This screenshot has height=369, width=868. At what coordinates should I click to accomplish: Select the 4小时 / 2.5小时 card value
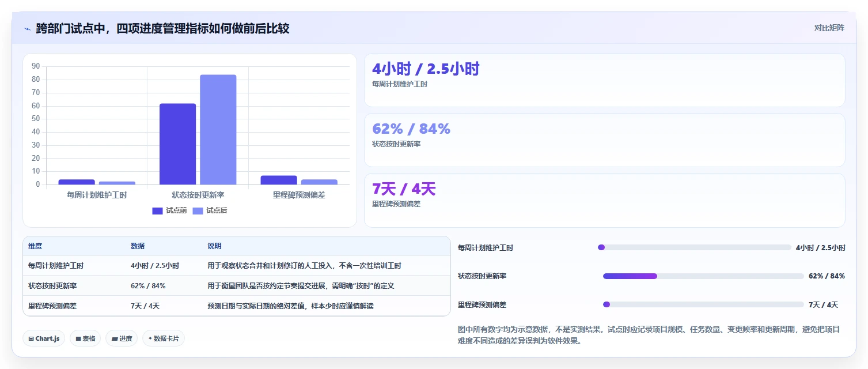426,69
